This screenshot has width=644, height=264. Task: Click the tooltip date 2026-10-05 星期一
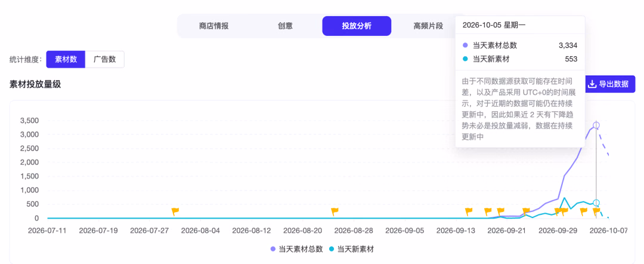[x=494, y=24]
